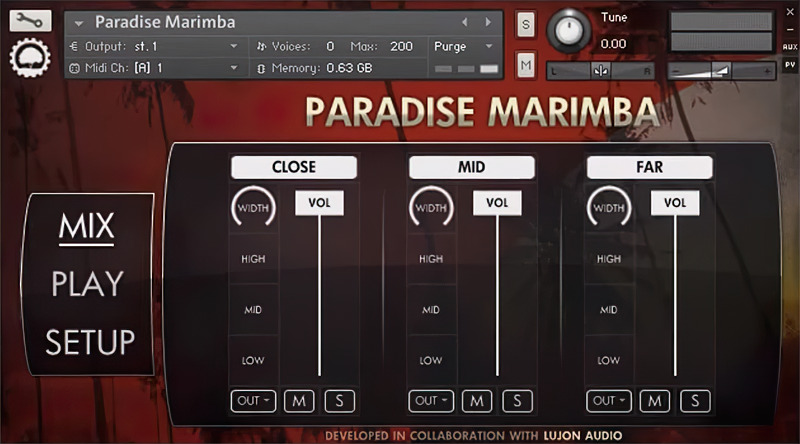The width and height of the screenshot is (800, 444).
Task: Click the L-R pan slider
Action: [601, 71]
